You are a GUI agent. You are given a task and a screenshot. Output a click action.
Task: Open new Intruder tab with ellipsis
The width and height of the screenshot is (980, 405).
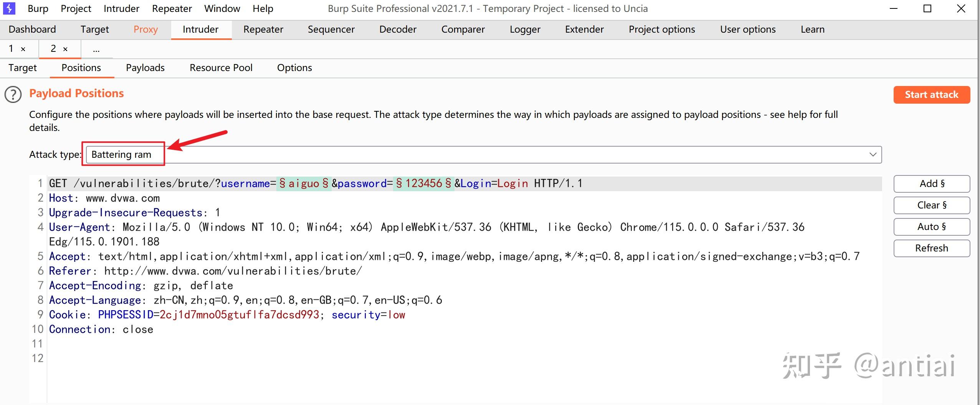(96, 49)
